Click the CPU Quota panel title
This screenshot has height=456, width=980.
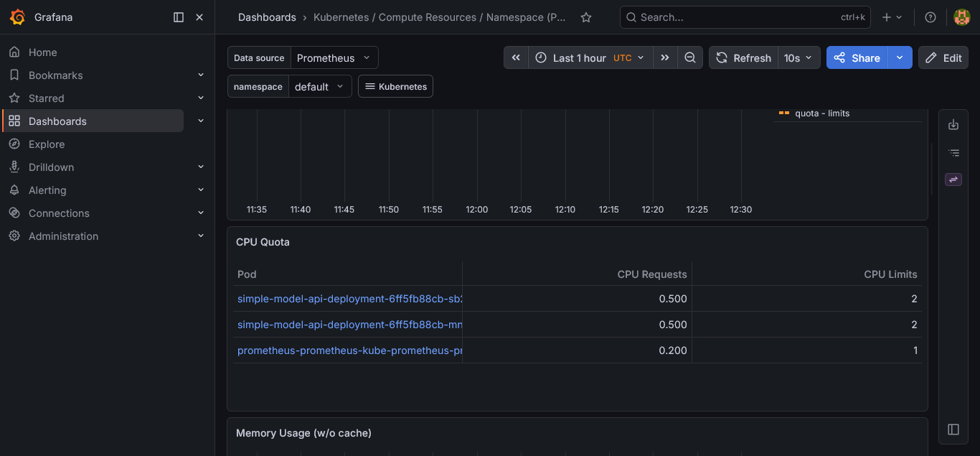click(263, 242)
